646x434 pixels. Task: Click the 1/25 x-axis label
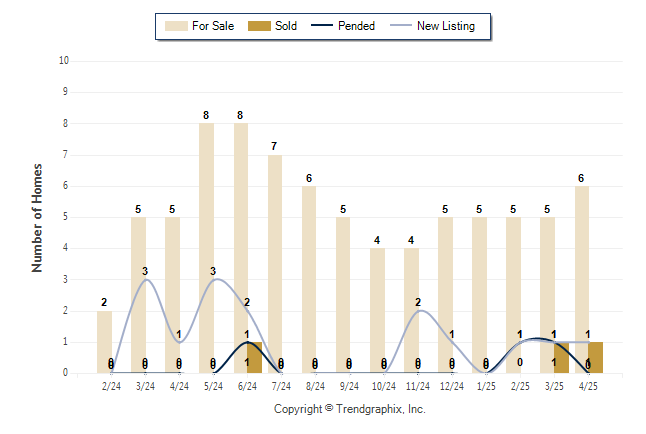[x=486, y=387]
